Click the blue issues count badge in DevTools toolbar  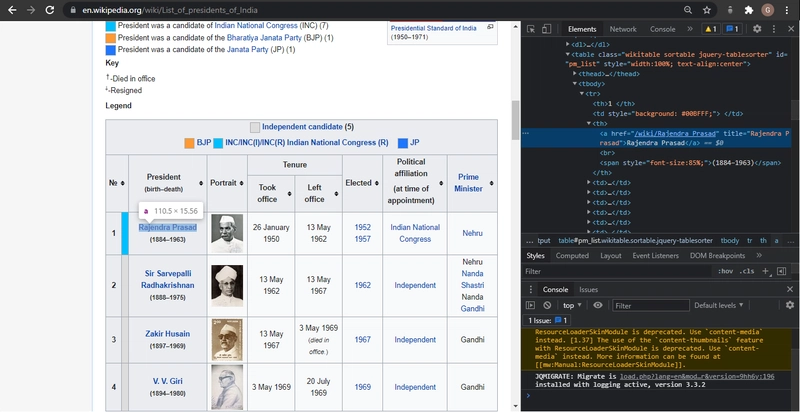(x=732, y=29)
